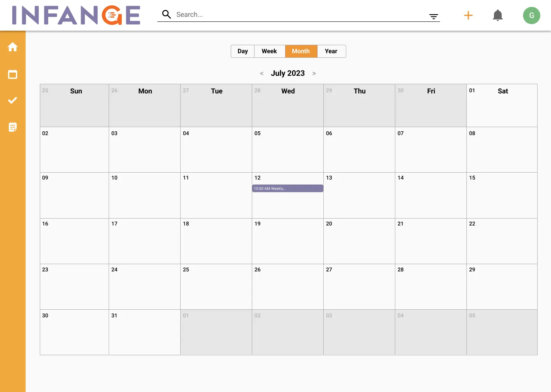Select the day cell numbered 15
The image size is (551, 392).
[x=502, y=195]
